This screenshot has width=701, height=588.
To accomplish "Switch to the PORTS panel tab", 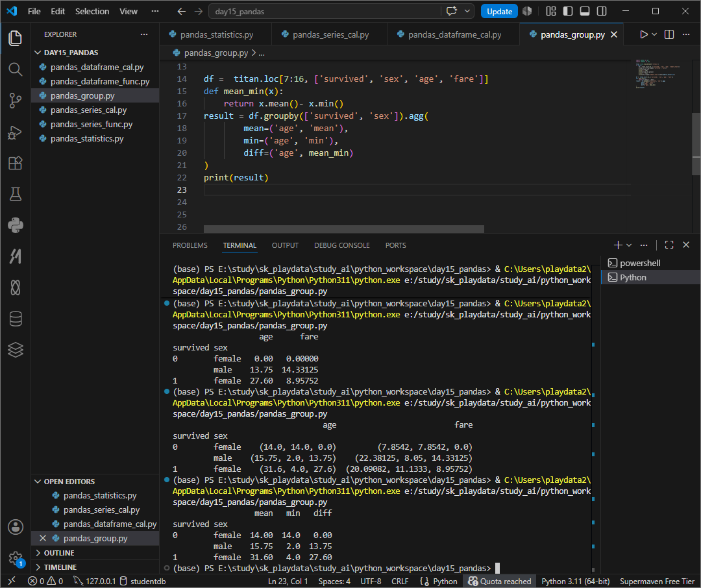I will point(396,245).
